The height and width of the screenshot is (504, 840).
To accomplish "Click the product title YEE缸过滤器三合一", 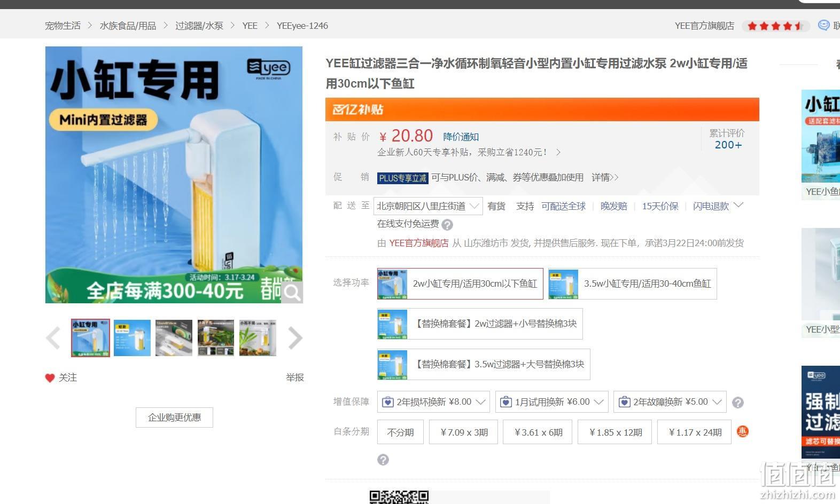I will [x=536, y=74].
